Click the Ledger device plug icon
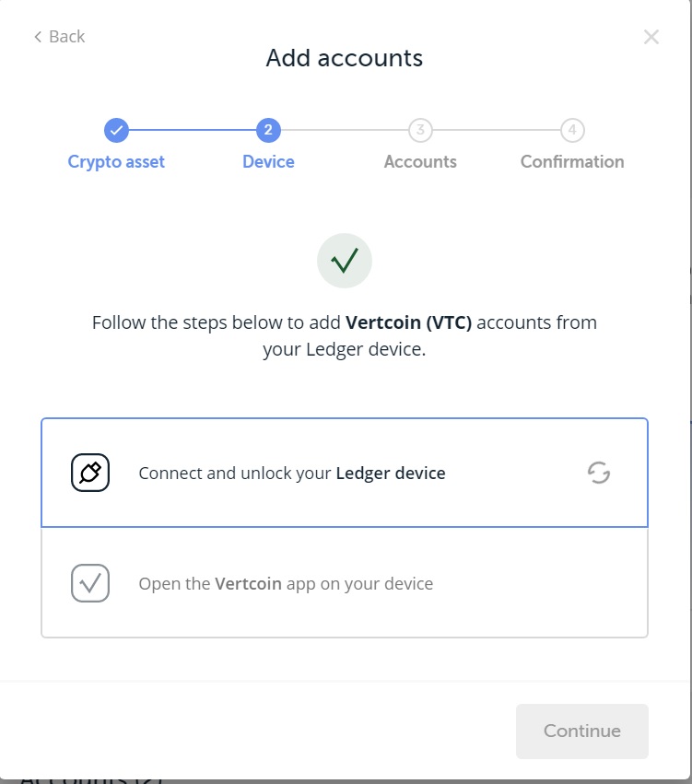This screenshot has width=692, height=784. coord(89,473)
